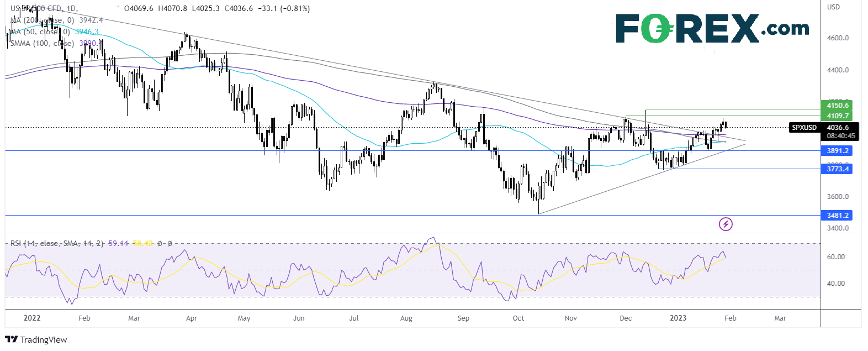Image resolution: width=868 pixels, height=351 pixels.
Task: Click the Jul label on time axis
Action: point(354,318)
